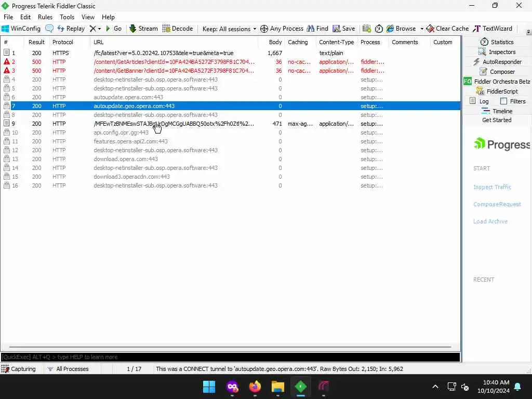Image resolution: width=532 pixels, height=399 pixels.
Task: Select session 1 /fc/latest row
Action: click(x=230, y=53)
